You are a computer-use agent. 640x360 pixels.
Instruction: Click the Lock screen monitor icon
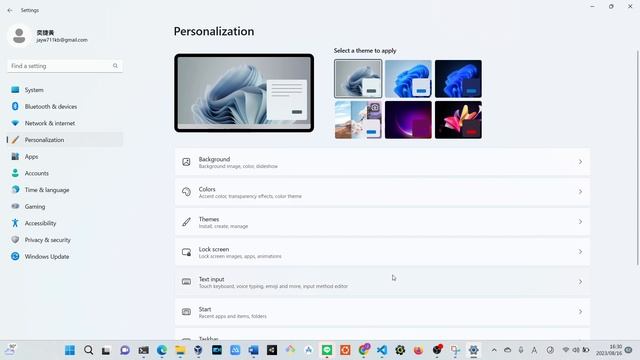[x=186, y=252]
